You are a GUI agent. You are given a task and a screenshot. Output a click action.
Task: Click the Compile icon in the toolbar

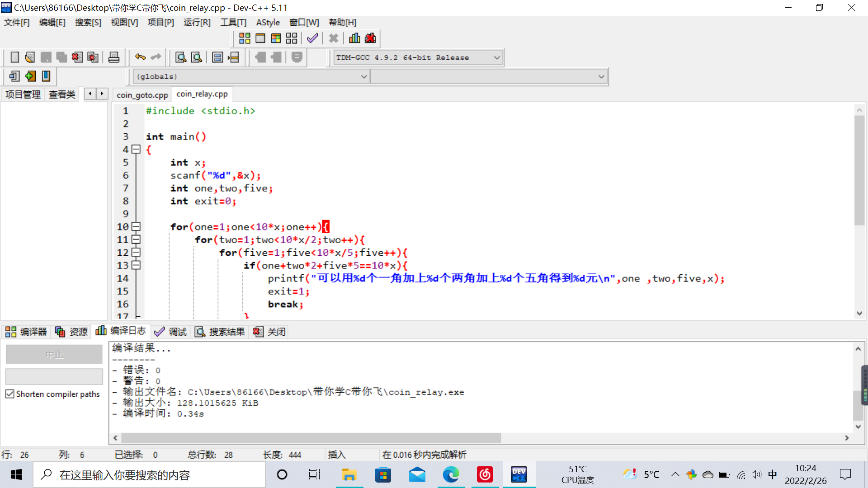245,38
